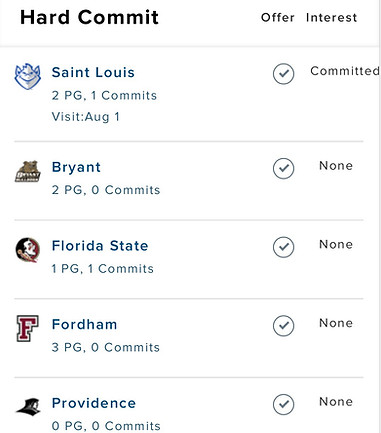
Task: Click the Offer column header
Action: pyautogui.click(x=278, y=17)
